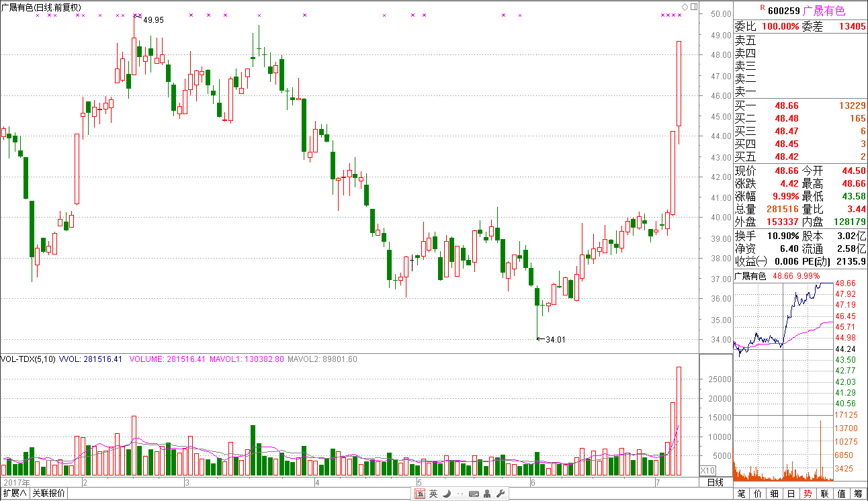The image size is (868, 501).
Task: Open the 筹 (chip distribution) tab
Action: point(859,494)
